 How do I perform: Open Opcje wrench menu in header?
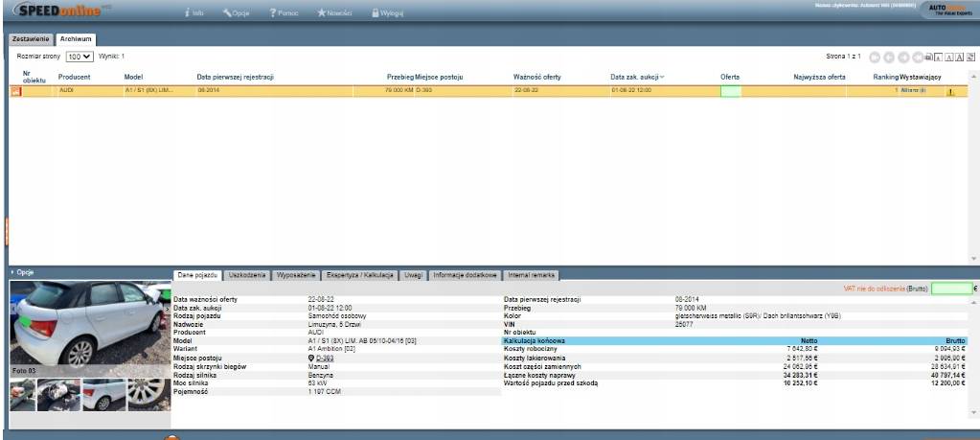(227, 13)
